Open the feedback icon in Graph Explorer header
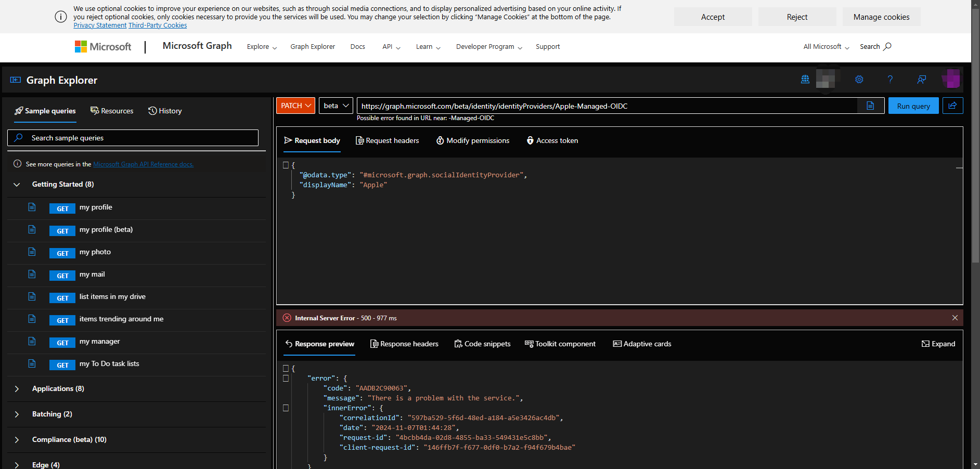Viewport: 980px width, 469px height. (x=922, y=80)
